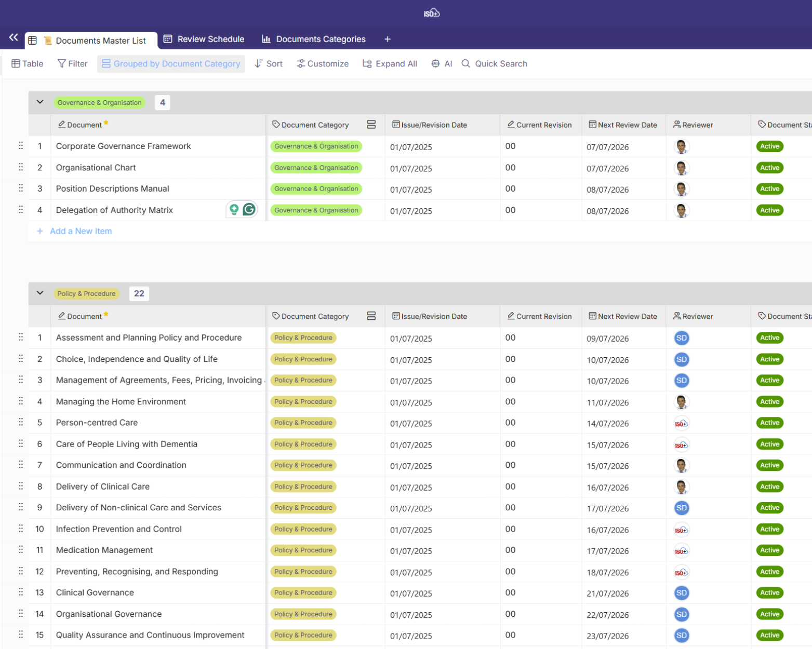Click Add a New Item link

81,231
